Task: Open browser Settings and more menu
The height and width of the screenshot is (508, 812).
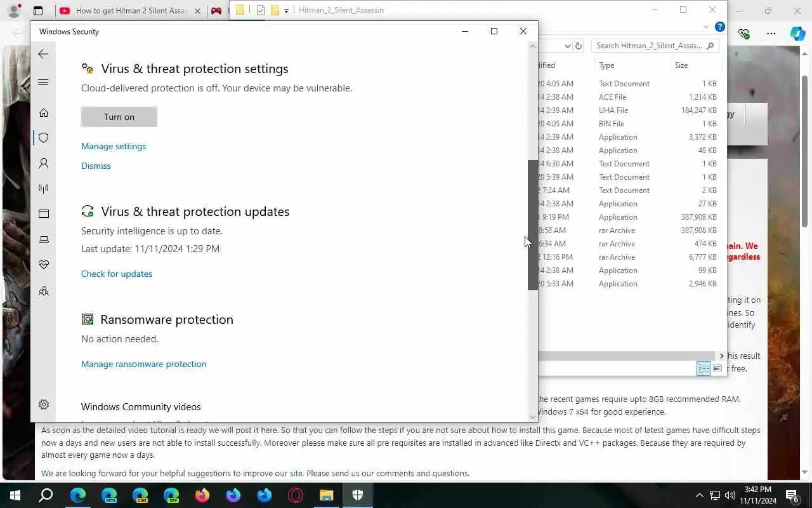Action: pos(771,34)
